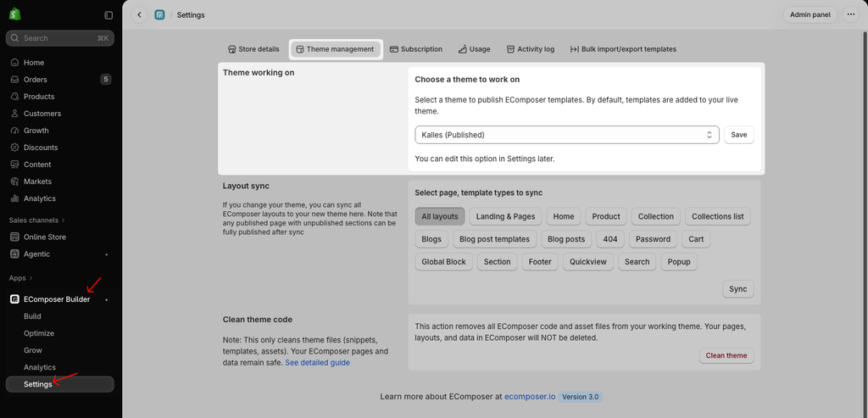Click the Shopify logo icon
868x418 pixels.
15,15
